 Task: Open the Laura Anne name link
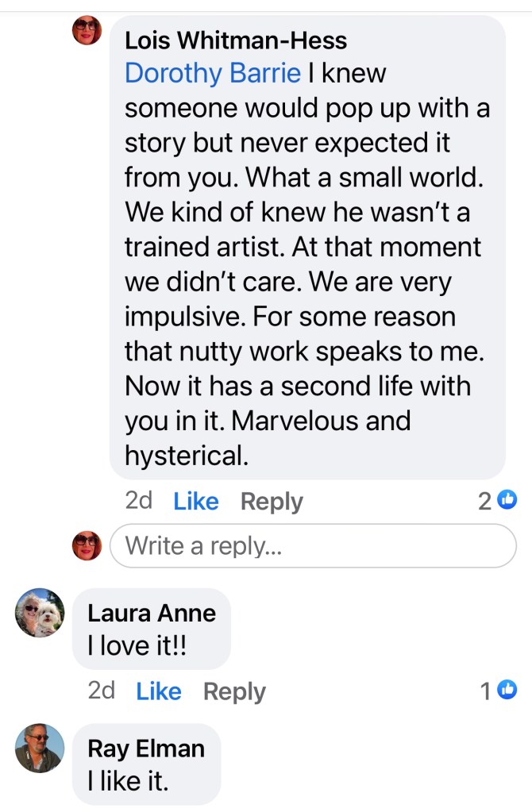152,614
